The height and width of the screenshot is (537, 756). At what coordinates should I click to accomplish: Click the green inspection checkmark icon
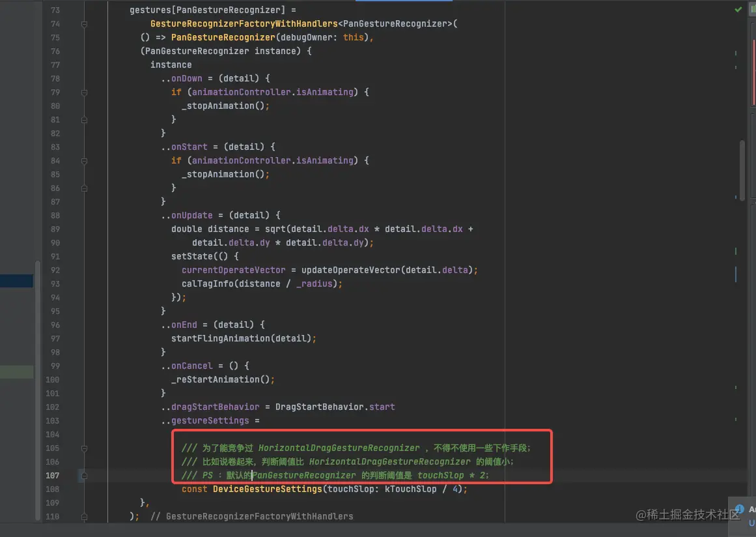click(738, 9)
